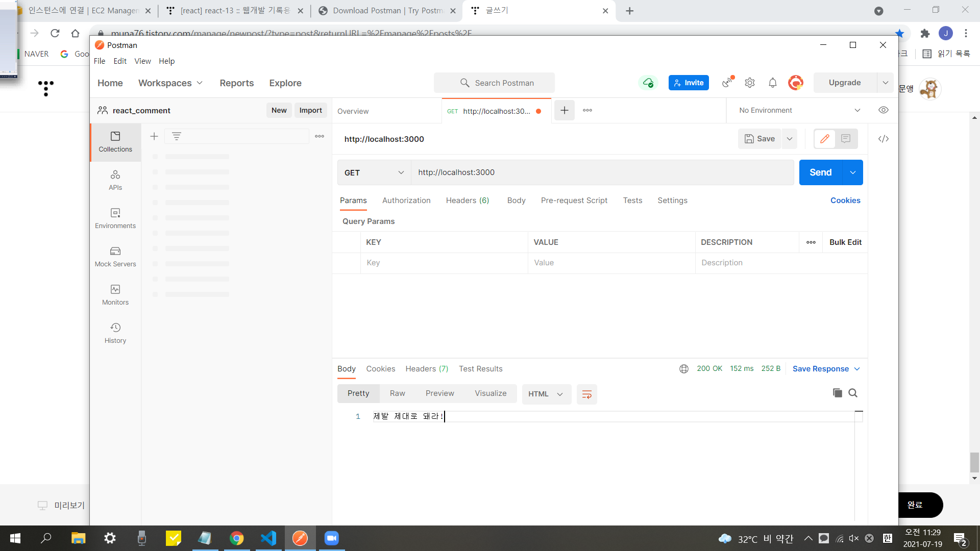
Task: Open the Monitors sidebar section
Action: pyautogui.click(x=115, y=295)
